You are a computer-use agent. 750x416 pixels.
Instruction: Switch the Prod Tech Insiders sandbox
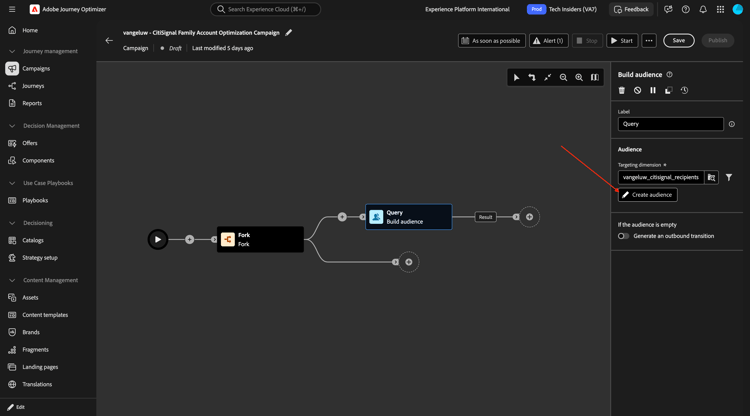pyautogui.click(x=562, y=9)
